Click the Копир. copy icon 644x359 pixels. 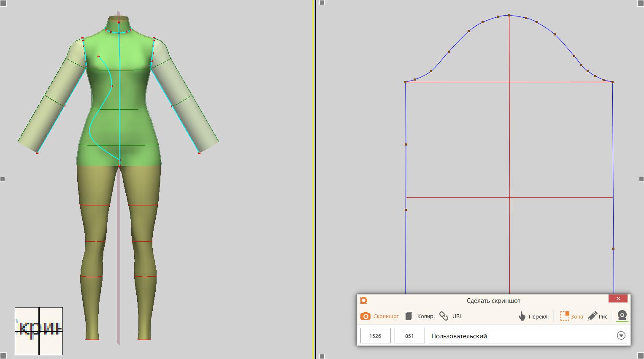(x=409, y=316)
